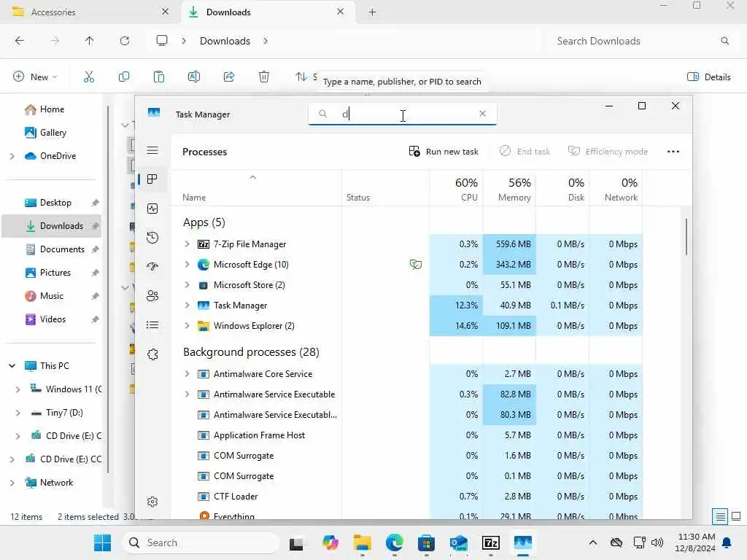Click the Copy toolbar icon

point(124,77)
